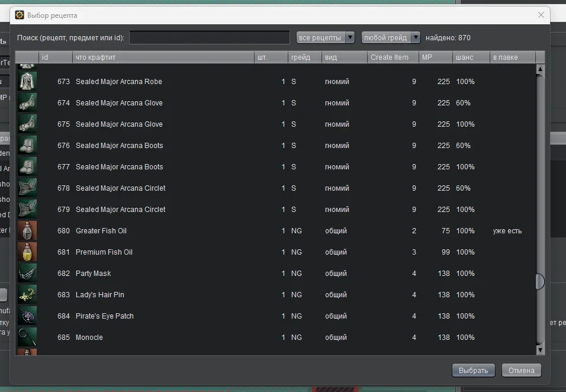This screenshot has width=566, height=392.
Task: Click the Premium Fish Oil yellow bottle icon
Action: tap(27, 252)
